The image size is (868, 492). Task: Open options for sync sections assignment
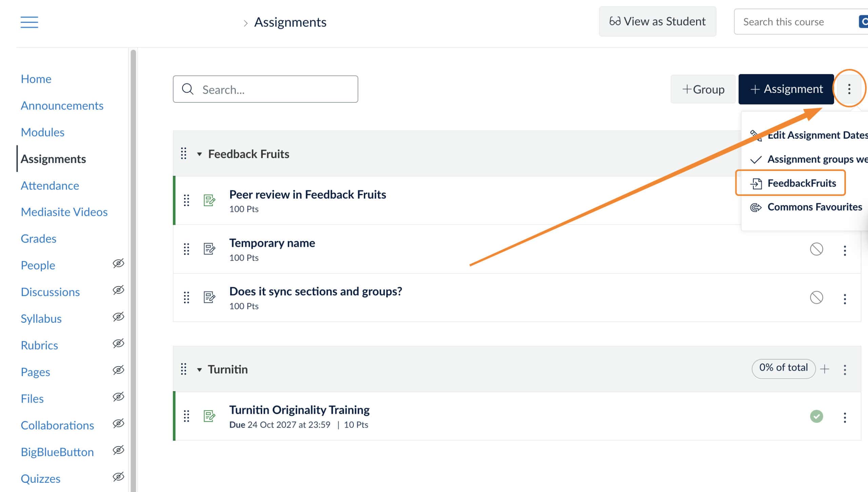[845, 299]
